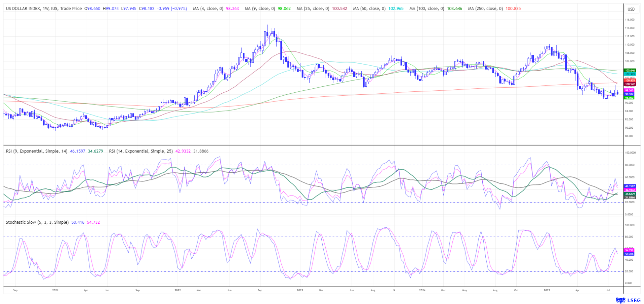This screenshot has width=644, height=304.
Task: Click the Stochastic Slow indicator label
Action: tap(37, 222)
